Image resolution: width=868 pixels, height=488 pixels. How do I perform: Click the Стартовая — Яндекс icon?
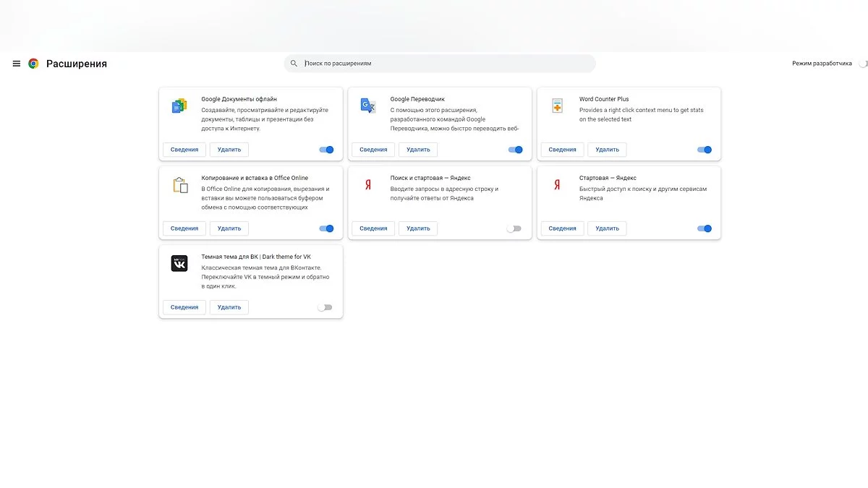point(557,184)
